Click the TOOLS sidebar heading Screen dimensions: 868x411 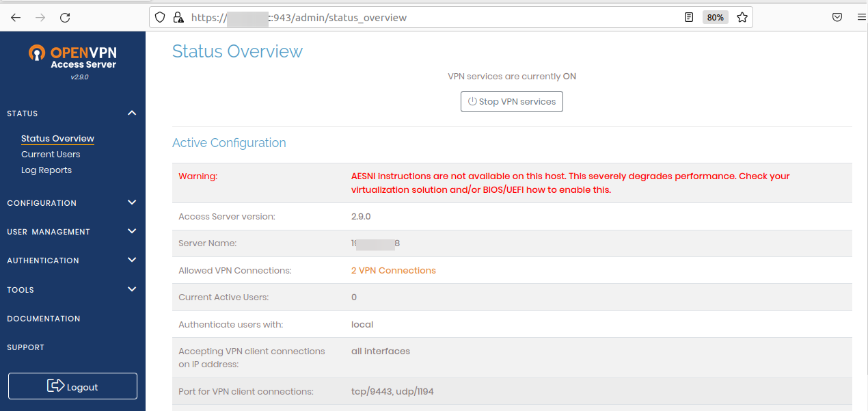pos(21,290)
